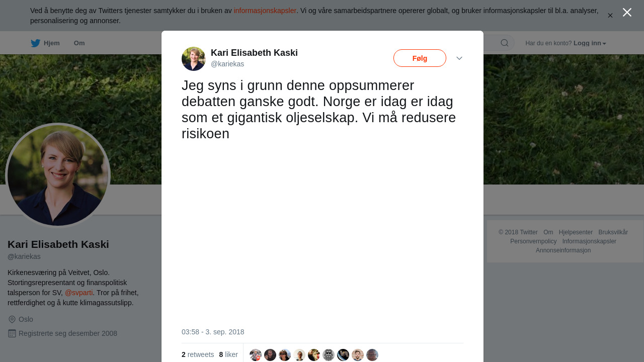View the 2 retweets list
The image size is (644, 362).
coord(198,354)
